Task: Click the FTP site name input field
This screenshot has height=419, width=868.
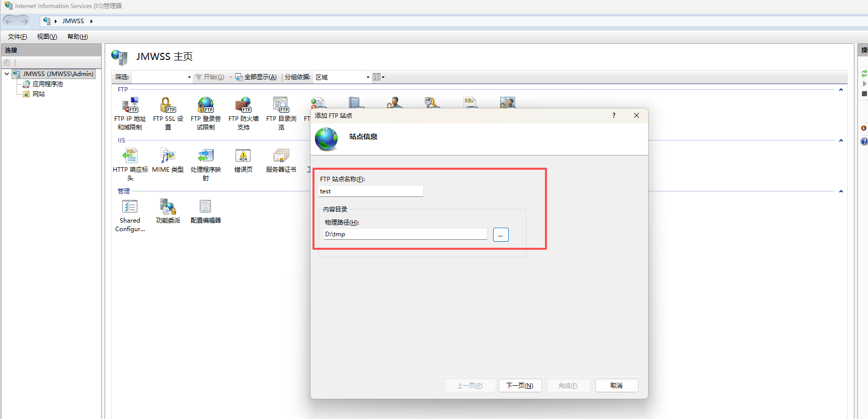Action: [x=371, y=191]
